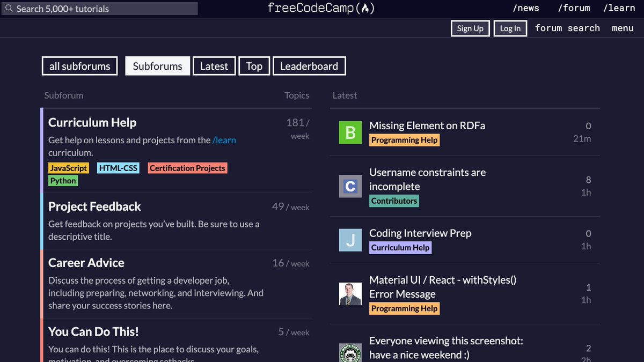Focus the Search 5,000+ tutorials field
This screenshot has height=362, width=644.
click(x=100, y=9)
